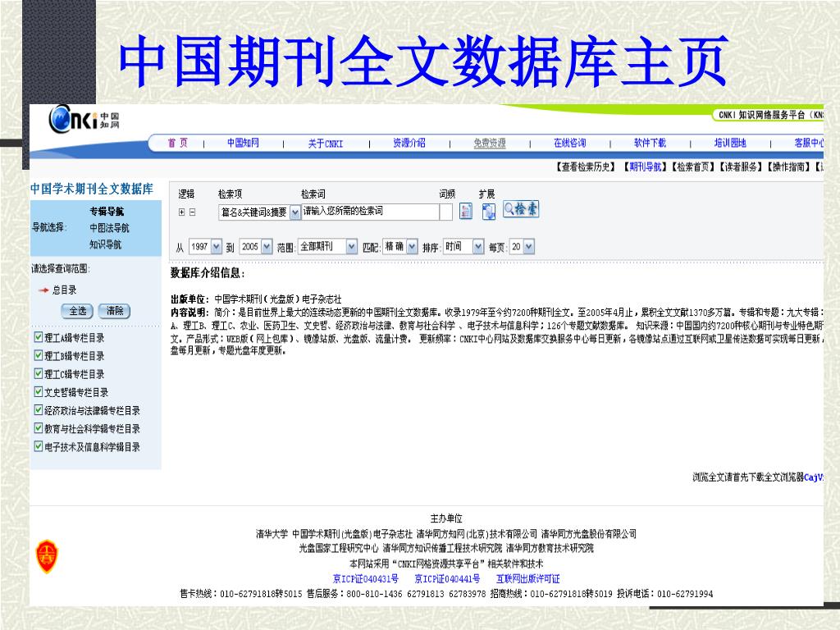Click the plus icon to add search row
This screenshot has height=630, width=840.
(181, 212)
